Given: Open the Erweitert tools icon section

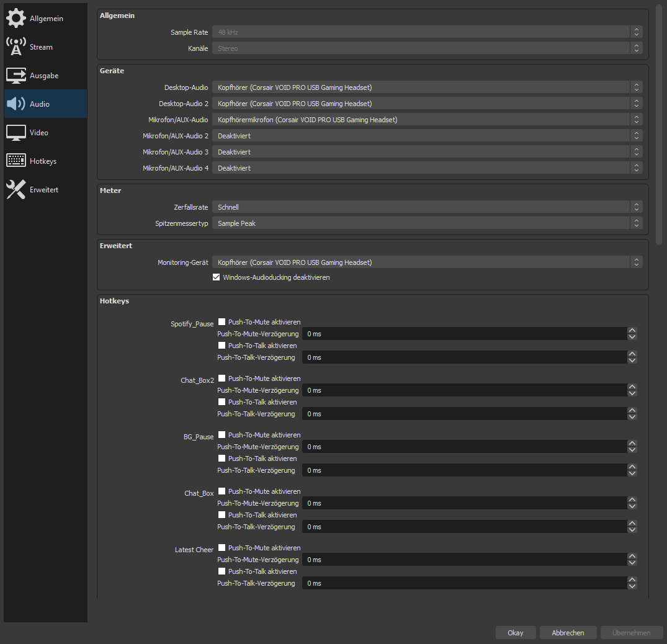Looking at the screenshot, I should point(16,190).
